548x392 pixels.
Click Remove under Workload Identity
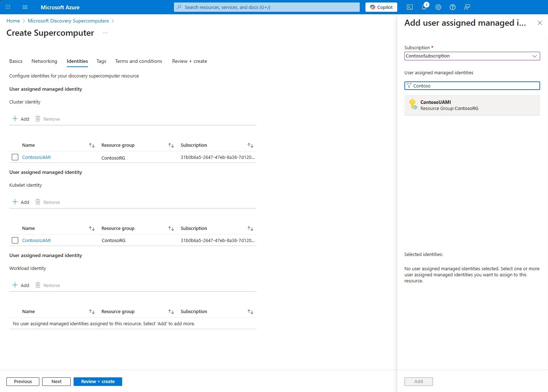[x=48, y=285]
